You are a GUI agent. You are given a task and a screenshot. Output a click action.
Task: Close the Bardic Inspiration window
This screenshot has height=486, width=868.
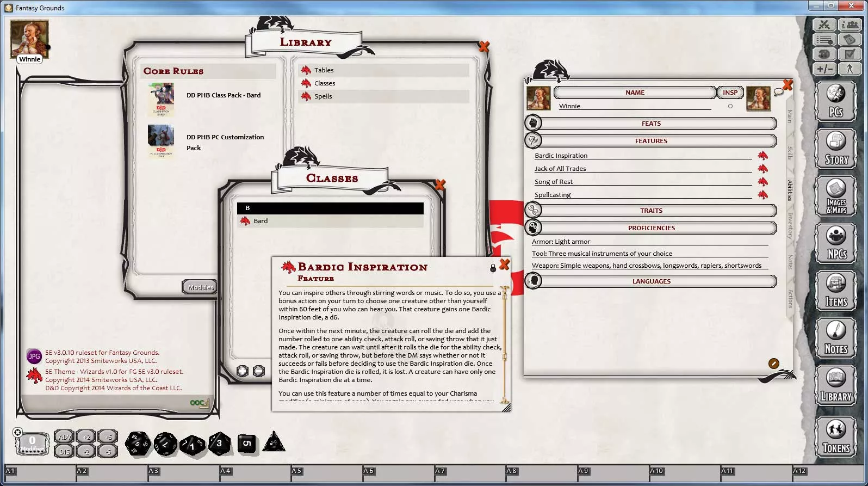pos(504,264)
